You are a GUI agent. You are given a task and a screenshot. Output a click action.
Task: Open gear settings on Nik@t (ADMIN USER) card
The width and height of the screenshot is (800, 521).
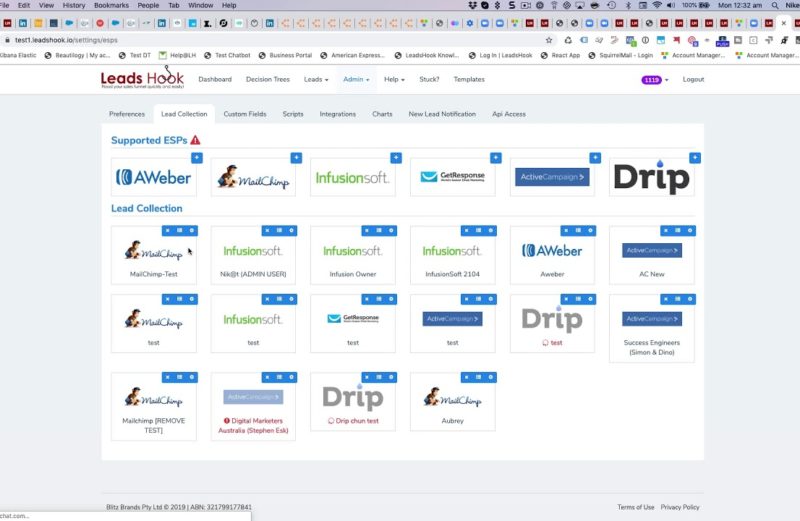[291, 231]
